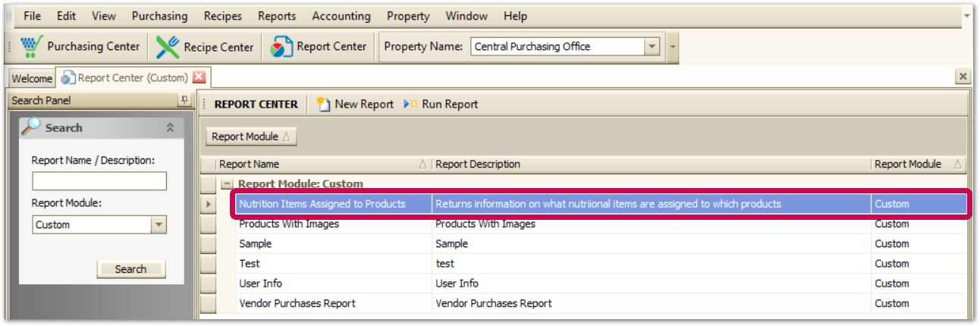Open the Help menu
Image resolution: width=980 pixels, height=326 pixels.
coord(515,16)
